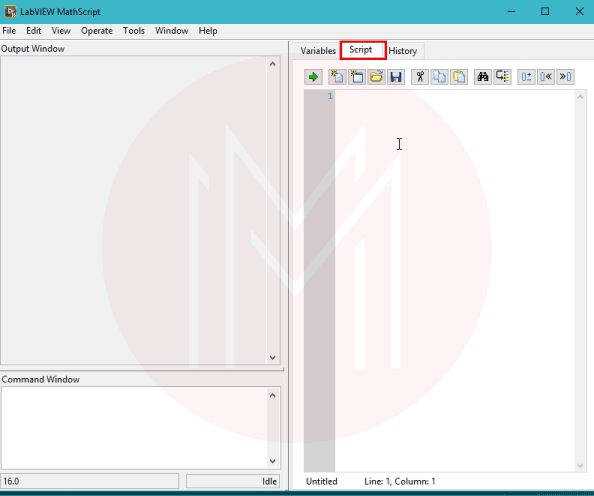Switch to the History tab

[x=403, y=50]
